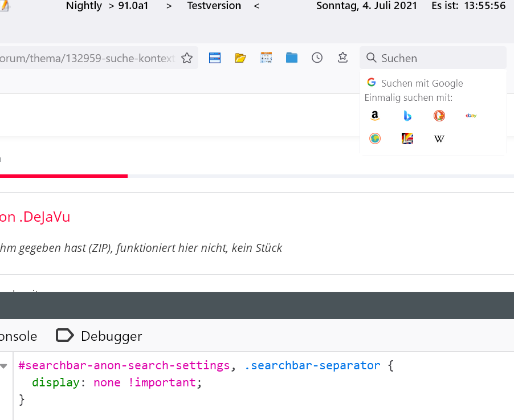Screen dimensions: 514x420
Task: Search once with eBay
Action: coord(471,116)
